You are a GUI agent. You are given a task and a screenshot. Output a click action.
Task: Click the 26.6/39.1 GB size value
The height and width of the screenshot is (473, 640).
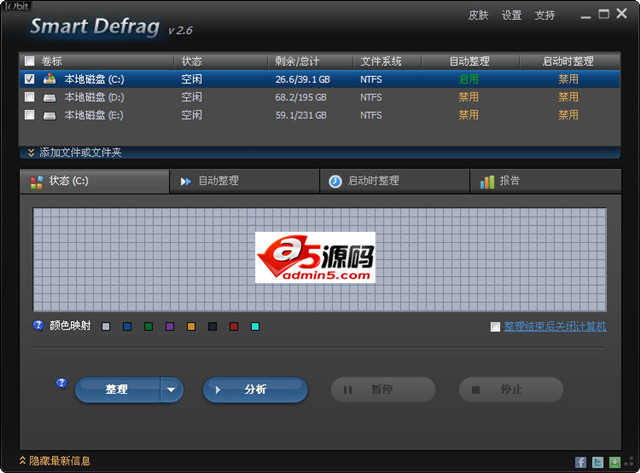[x=302, y=79]
